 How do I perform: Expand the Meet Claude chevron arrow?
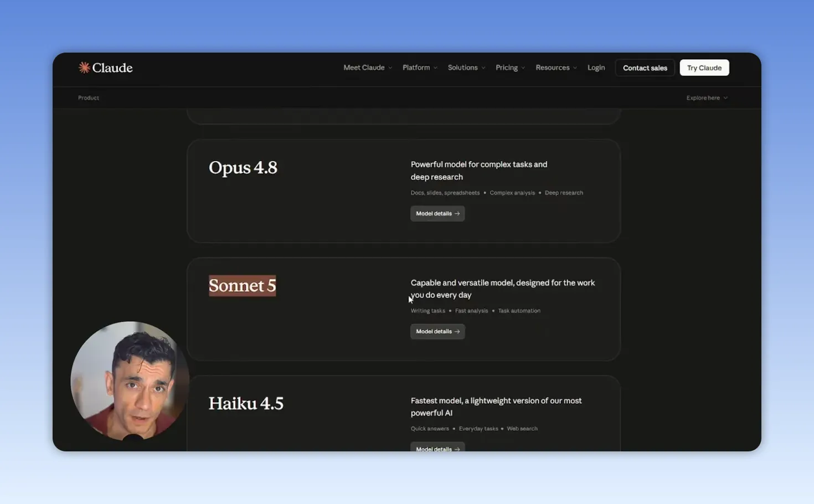390,68
